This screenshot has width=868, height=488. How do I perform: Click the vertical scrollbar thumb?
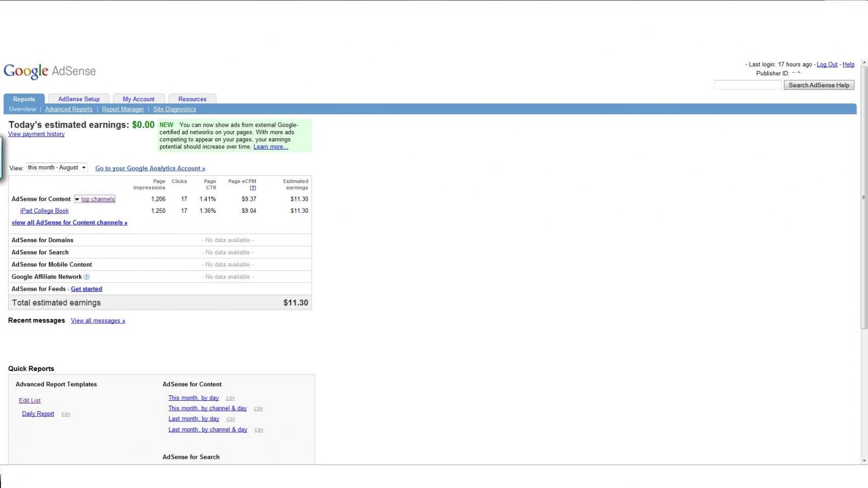tap(864, 197)
